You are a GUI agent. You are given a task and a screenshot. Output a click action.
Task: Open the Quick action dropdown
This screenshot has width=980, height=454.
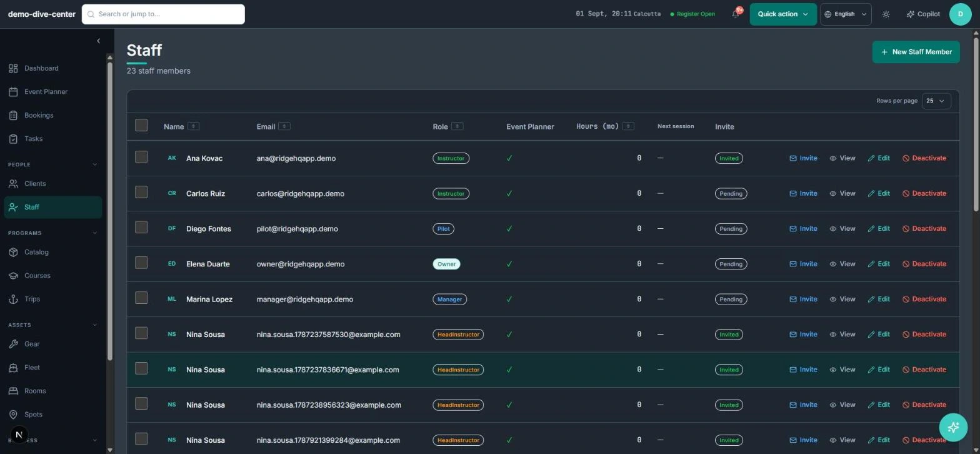[x=783, y=14]
